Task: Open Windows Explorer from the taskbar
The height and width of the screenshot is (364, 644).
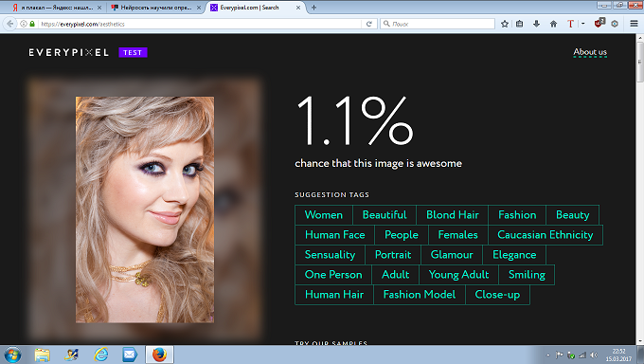Action: (x=42, y=355)
